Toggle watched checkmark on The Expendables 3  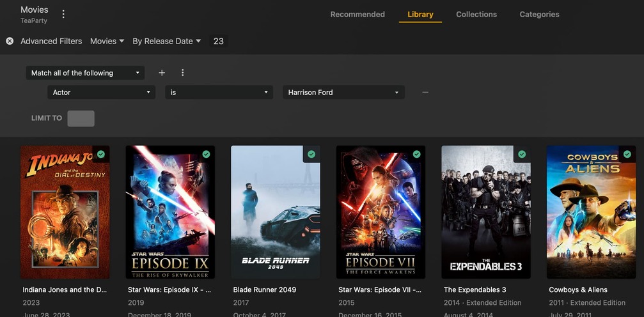coord(522,154)
